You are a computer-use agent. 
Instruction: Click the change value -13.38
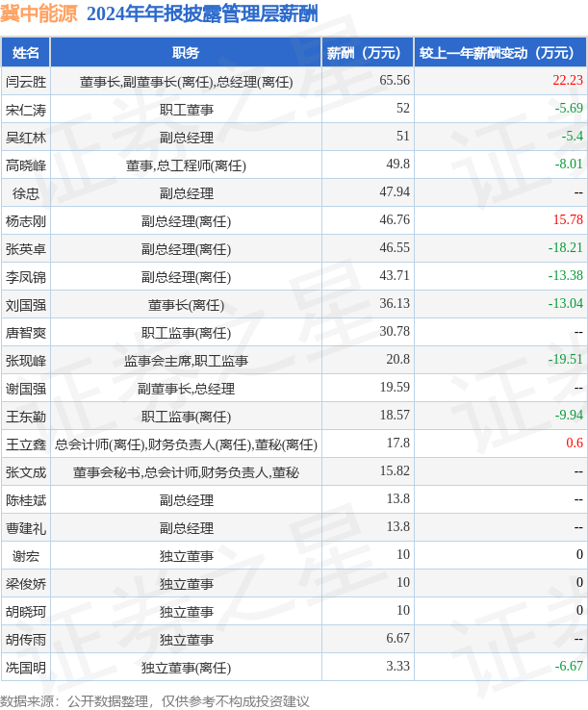point(565,275)
